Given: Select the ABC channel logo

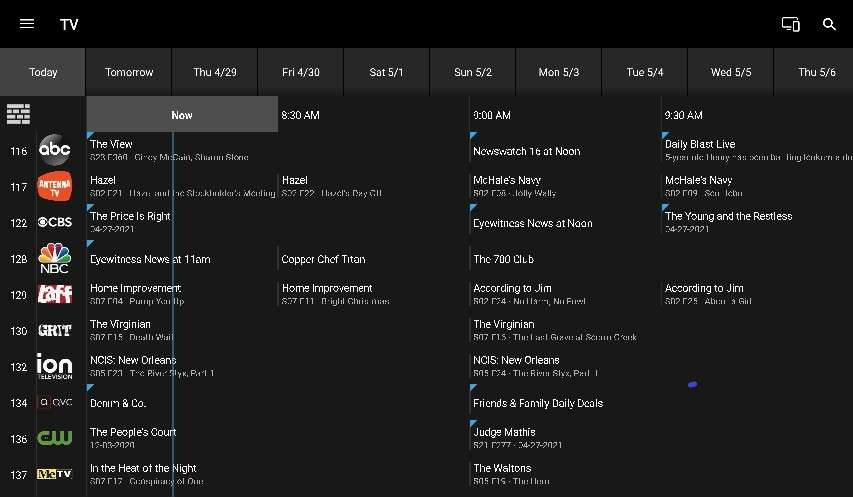Looking at the screenshot, I should tap(54, 151).
